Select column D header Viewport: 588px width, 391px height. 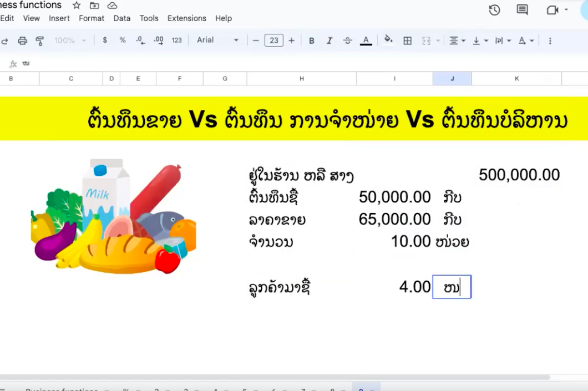[x=111, y=78]
